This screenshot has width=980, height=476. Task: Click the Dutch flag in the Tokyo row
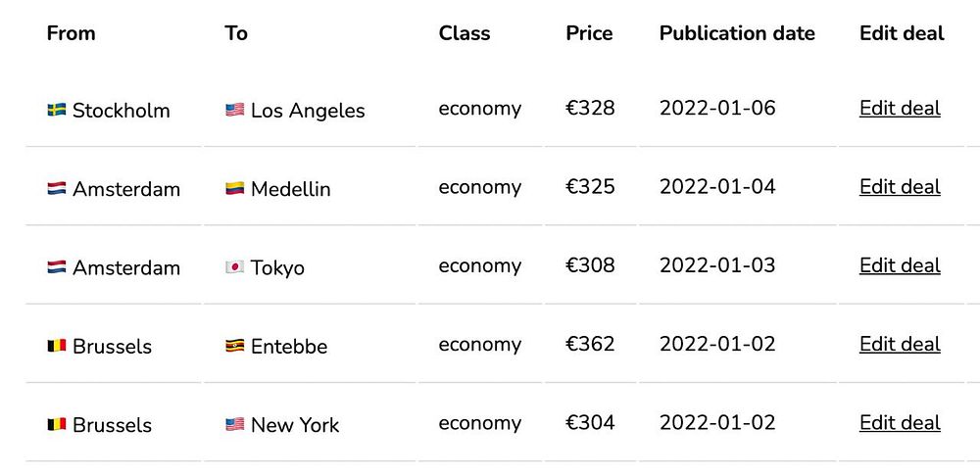(56, 267)
